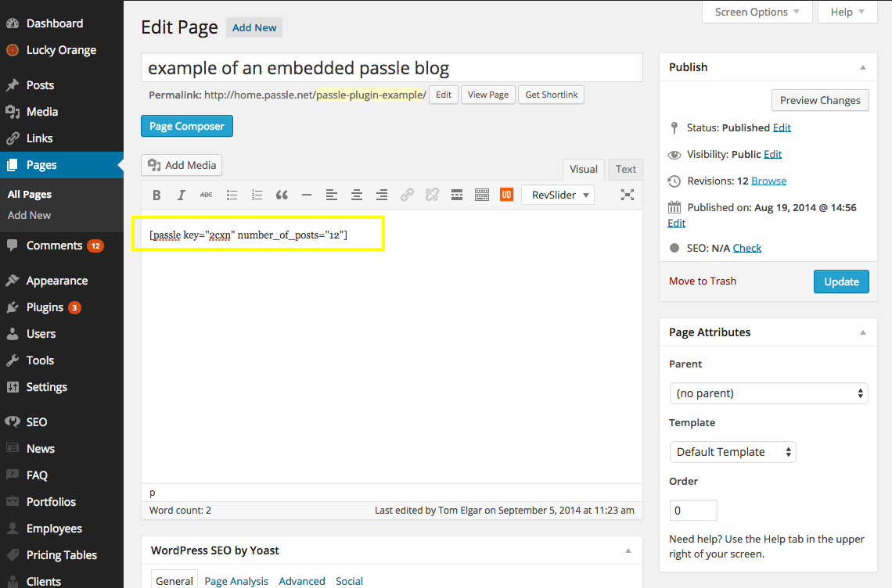892x588 pixels.
Task: Collapse the Publish box
Action: pos(863,68)
